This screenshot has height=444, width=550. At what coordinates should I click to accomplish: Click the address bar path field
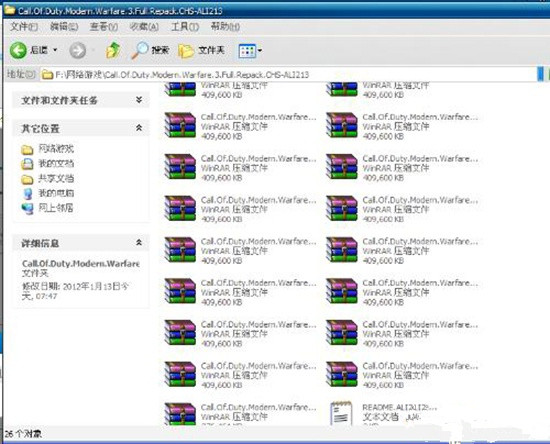(x=288, y=74)
